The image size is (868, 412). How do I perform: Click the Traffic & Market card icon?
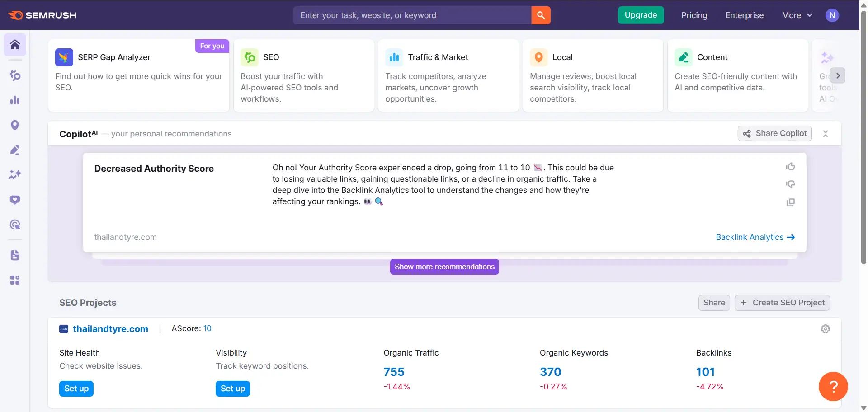(394, 57)
